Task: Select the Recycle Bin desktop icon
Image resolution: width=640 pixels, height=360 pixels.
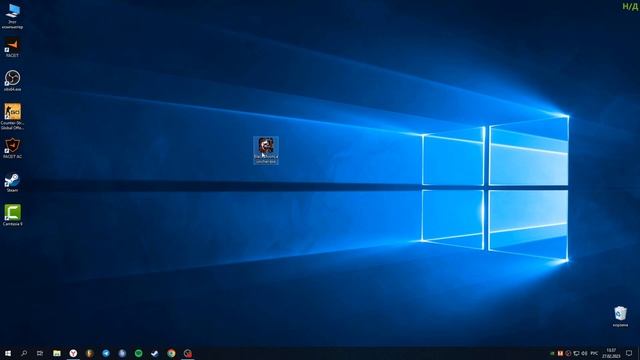Action: pyautogui.click(x=620, y=317)
